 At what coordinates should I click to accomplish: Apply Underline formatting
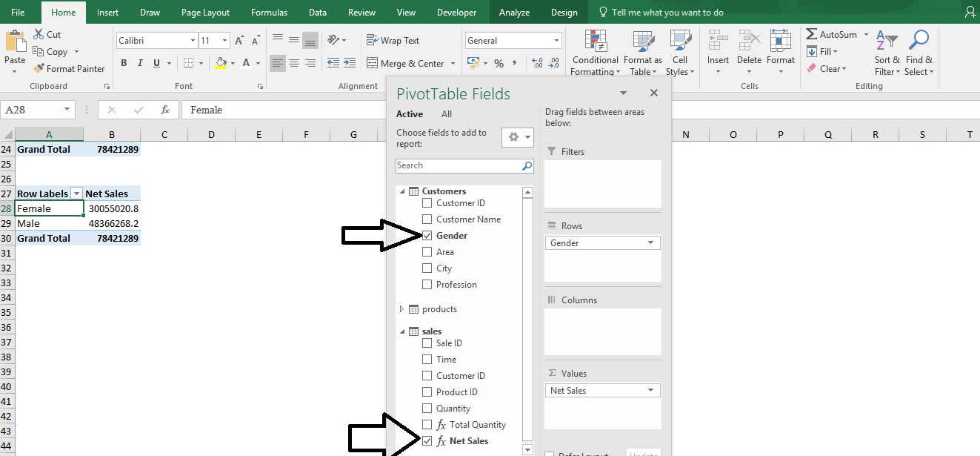point(156,63)
